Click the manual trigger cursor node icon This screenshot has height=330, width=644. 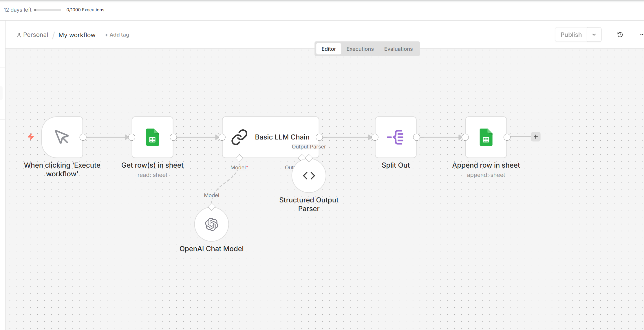pyautogui.click(x=62, y=137)
